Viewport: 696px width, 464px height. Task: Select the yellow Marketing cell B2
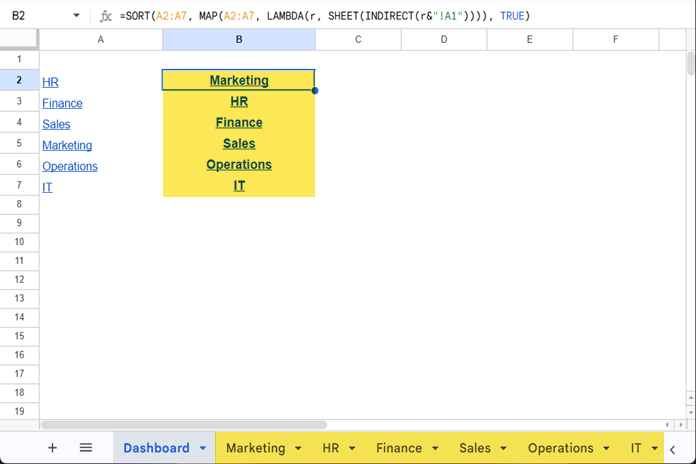pos(239,80)
